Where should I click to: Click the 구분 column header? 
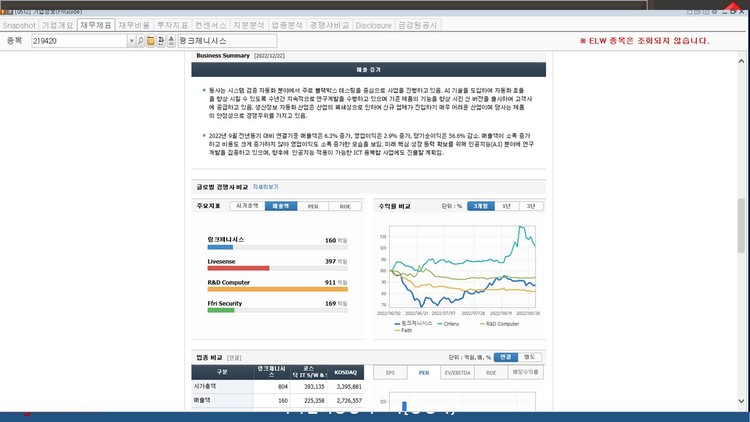(222, 372)
